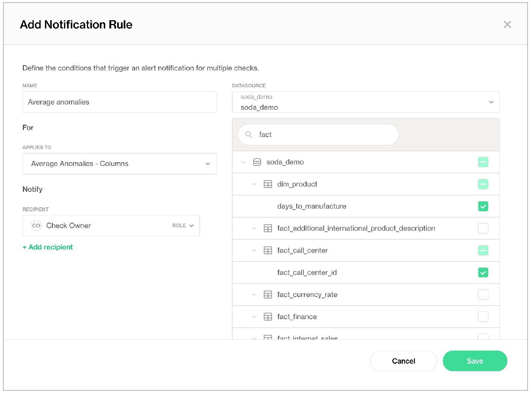Uncheck the fact_call_center_id checkbox
The height and width of the screenshot is (394, 532).
pyautogui.click(x=483, y=273)
